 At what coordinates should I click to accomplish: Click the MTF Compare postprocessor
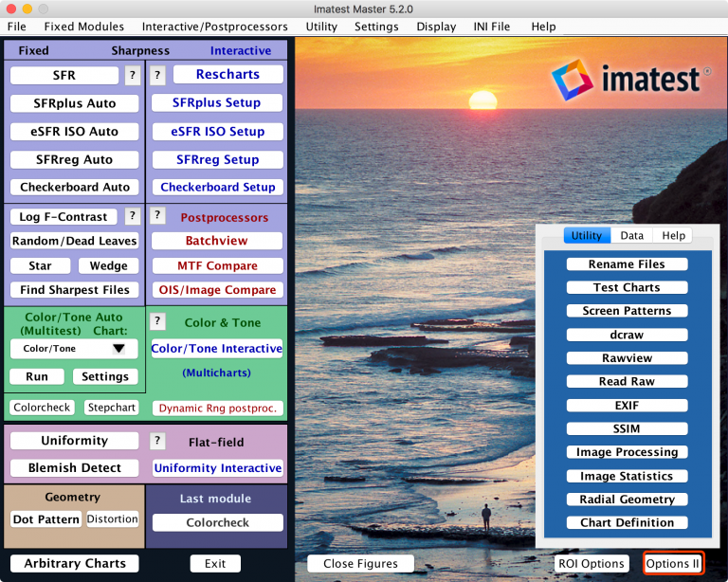[217, 266]
